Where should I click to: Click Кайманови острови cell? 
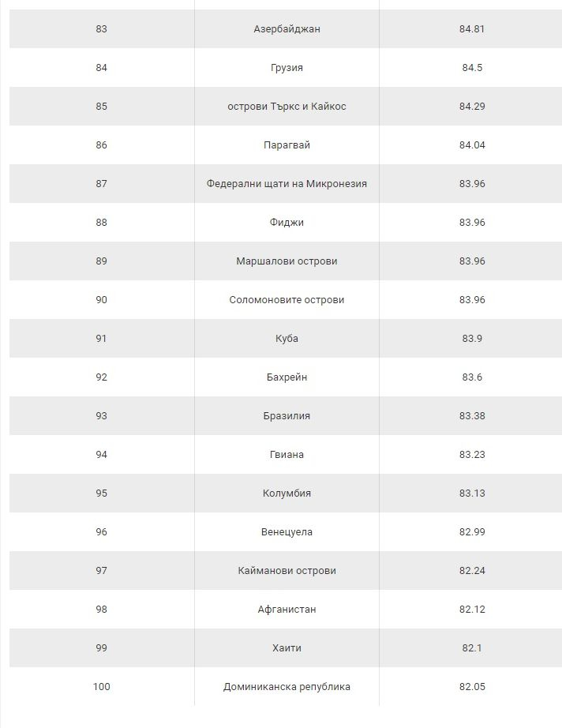point(287,571)
